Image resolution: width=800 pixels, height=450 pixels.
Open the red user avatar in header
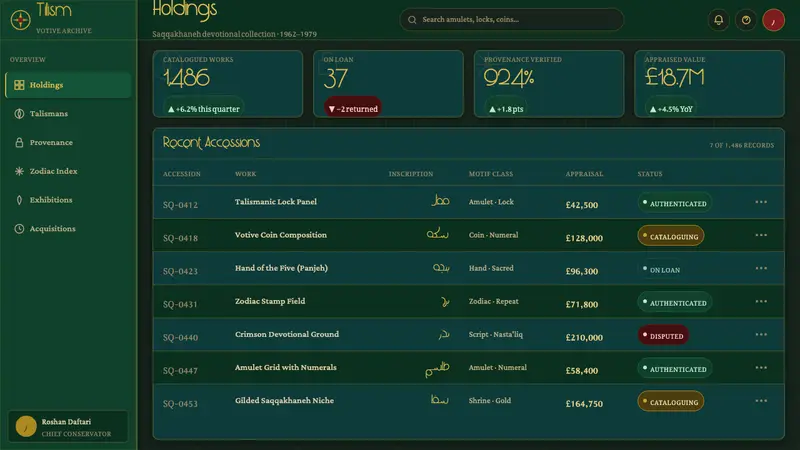tap(773, 20)
